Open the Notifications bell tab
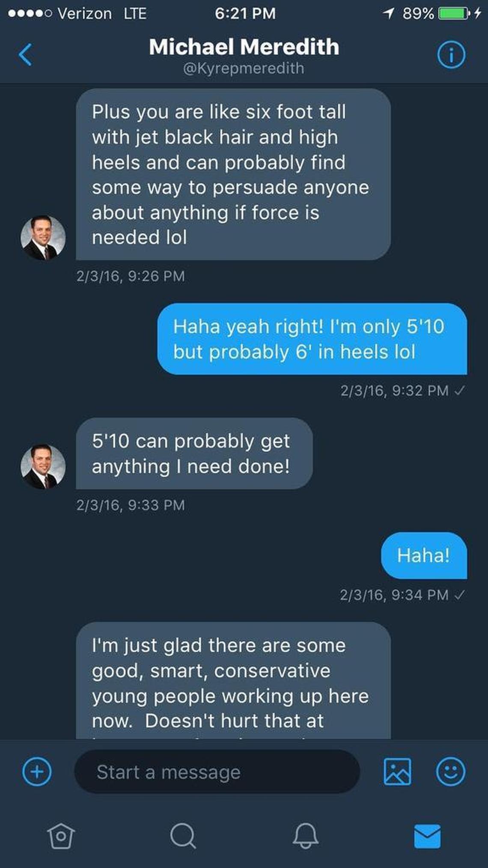The height and width of the screenshot is (868, 488). tap(305, 835)
